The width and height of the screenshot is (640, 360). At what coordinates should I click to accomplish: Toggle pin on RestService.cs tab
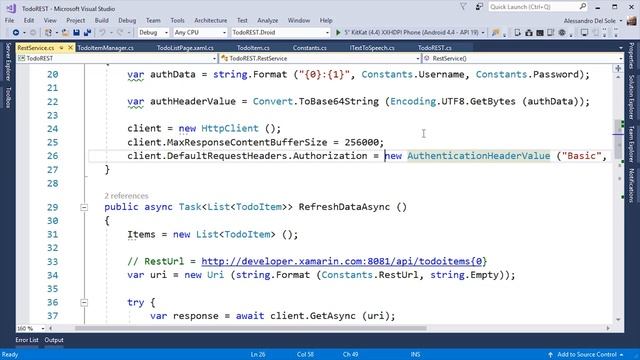click(x=61, y=48)
